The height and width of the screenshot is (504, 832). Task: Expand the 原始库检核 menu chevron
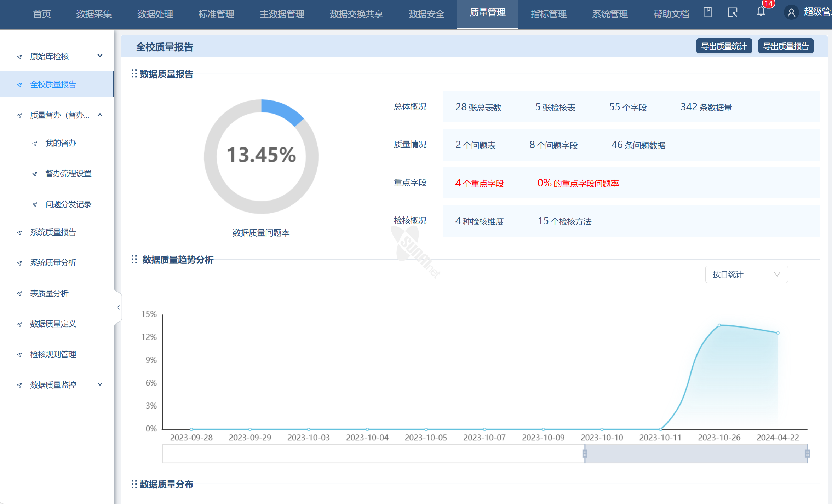tap(100, 56)
